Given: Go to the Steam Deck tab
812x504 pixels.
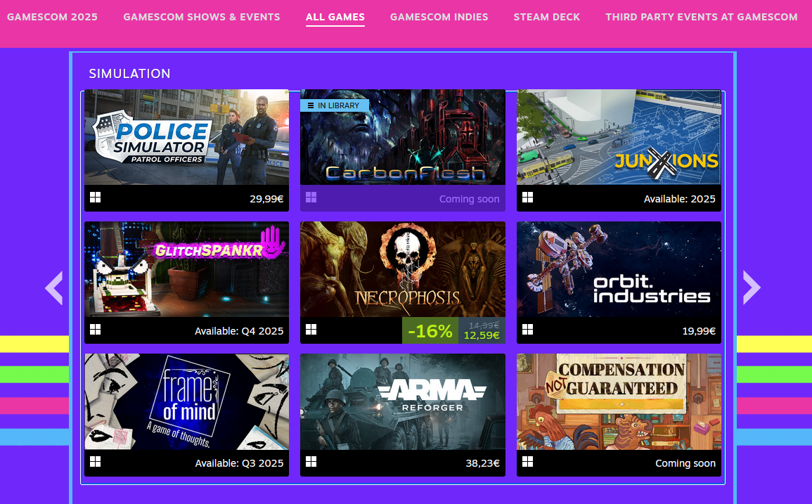Looking at the screenshot, I should point(546,17).
